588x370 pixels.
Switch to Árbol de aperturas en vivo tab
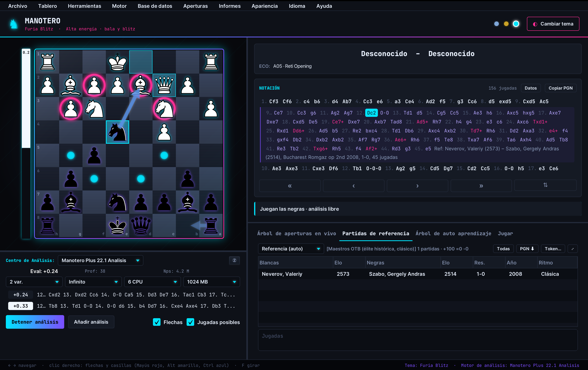[297, 233]
